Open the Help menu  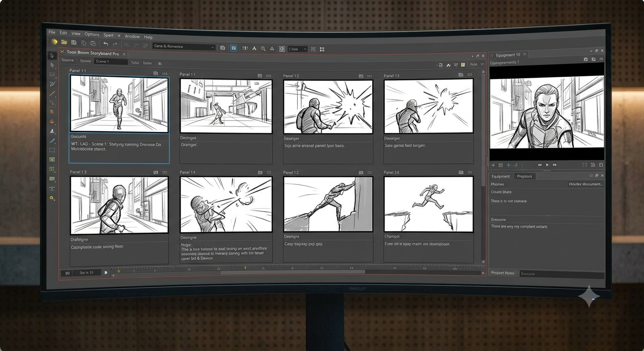pos(148,37)
